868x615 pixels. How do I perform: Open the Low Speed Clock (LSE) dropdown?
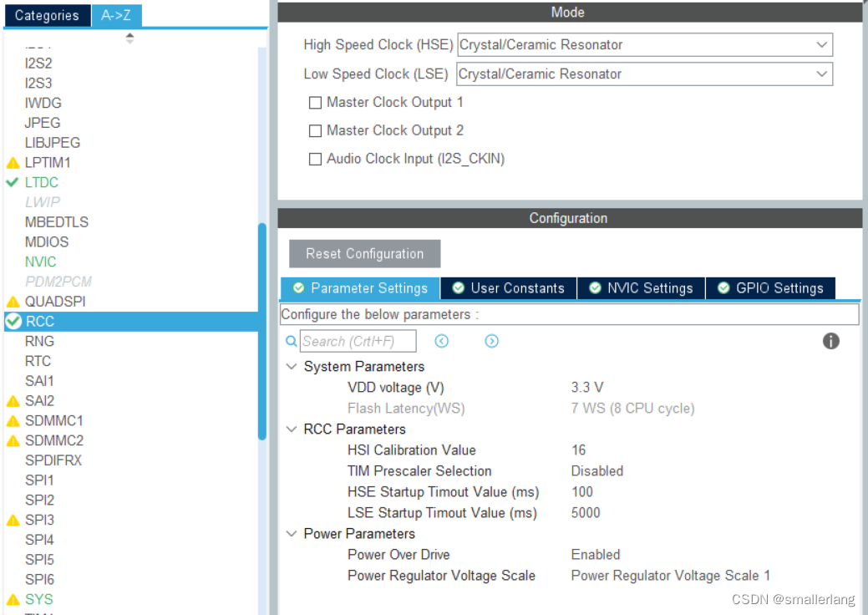822,74
